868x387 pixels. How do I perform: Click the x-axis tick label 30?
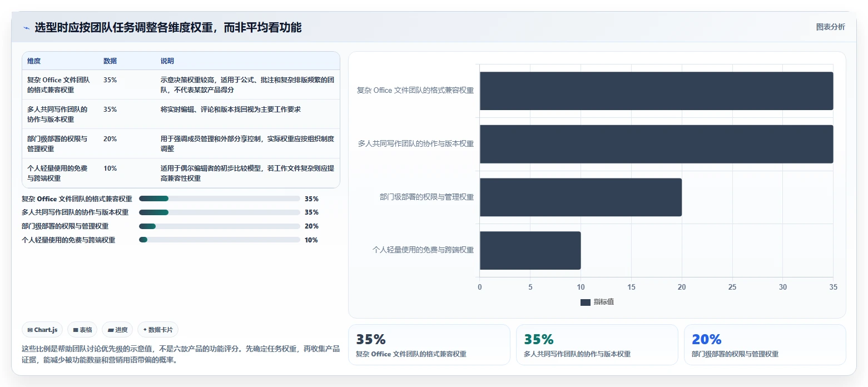[782, 287]
